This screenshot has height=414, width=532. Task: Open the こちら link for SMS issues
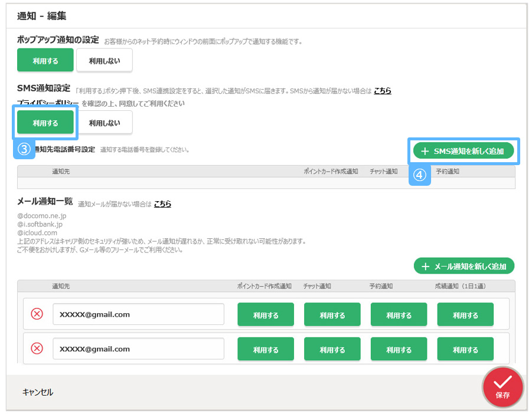point(383,91)
